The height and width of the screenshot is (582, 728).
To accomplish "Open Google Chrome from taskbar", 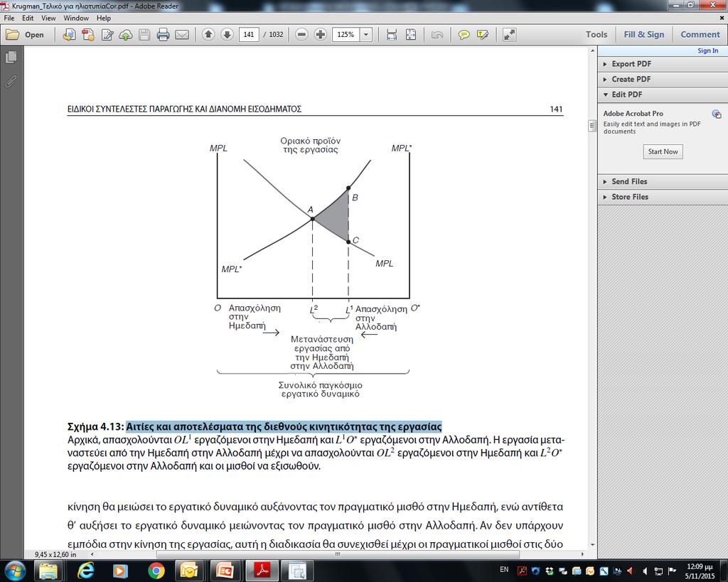I will point(156,571).
